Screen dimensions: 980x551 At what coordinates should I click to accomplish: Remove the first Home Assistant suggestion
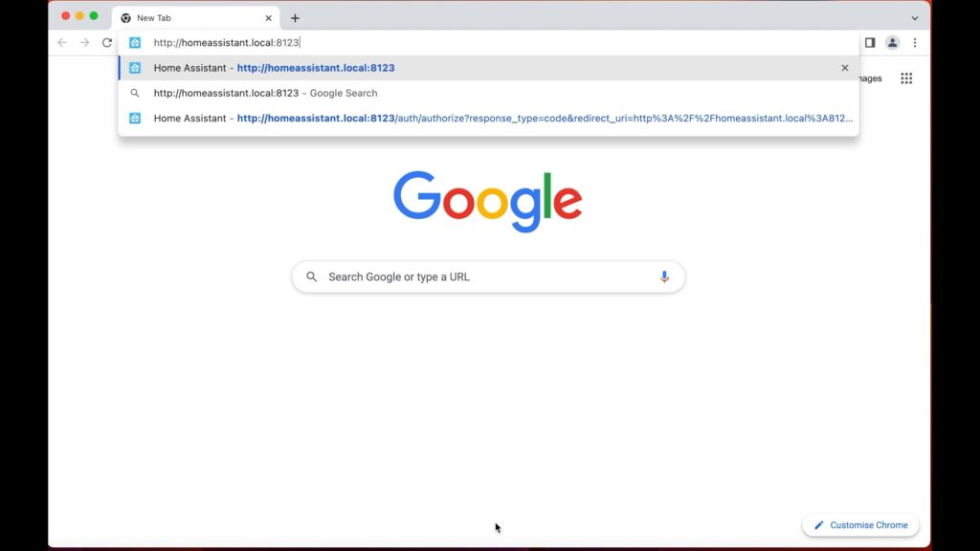[x=844, y=68]
